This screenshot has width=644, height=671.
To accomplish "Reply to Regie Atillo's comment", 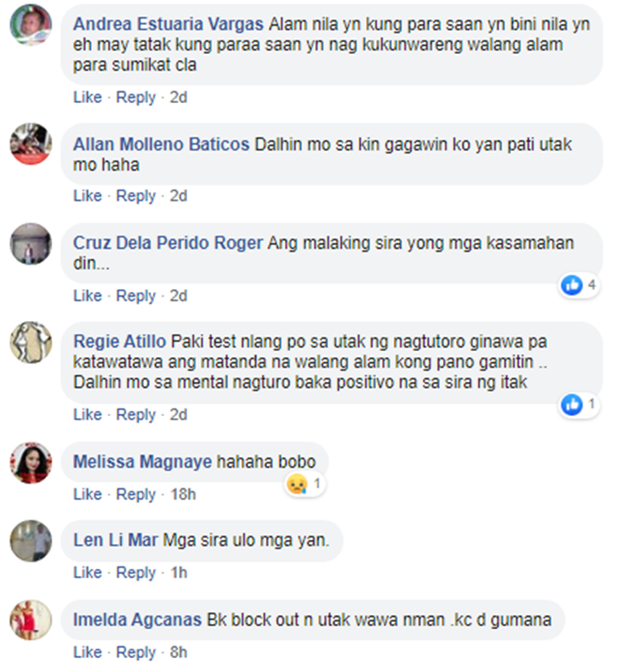I will [136, 414].
